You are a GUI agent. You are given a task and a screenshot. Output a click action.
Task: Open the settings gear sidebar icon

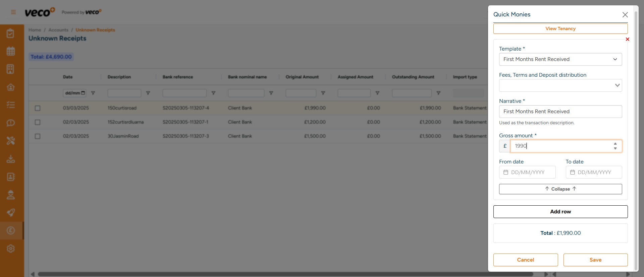pyautogui.click(x=11, y=249)
